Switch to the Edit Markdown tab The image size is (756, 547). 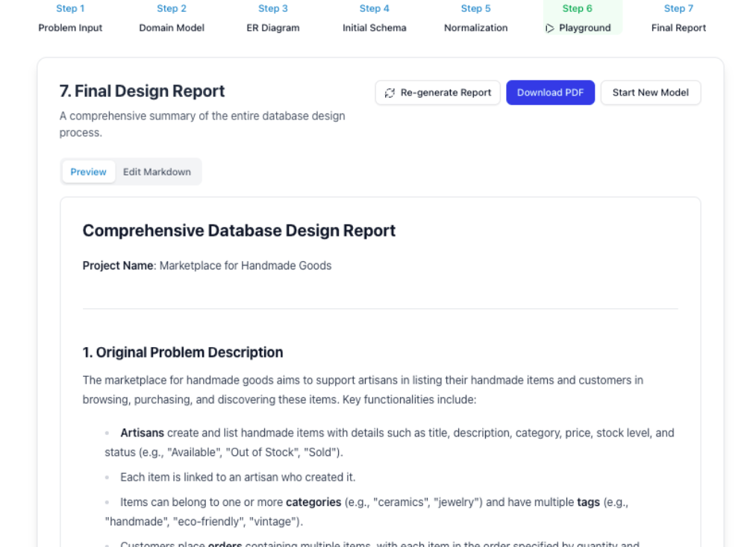tap(157, 172)
